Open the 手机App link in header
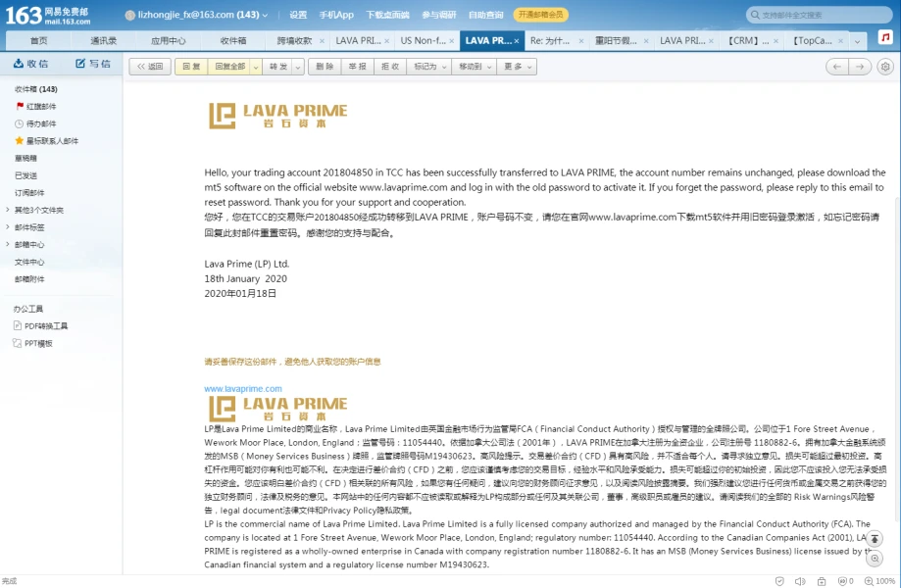The image size is (901, 588). point(336,15)
